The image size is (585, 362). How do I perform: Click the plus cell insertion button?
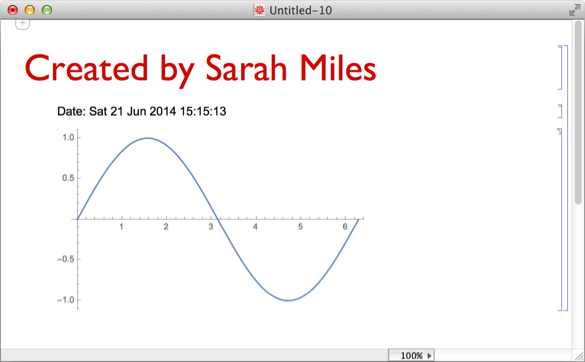[x=22, y=24]
